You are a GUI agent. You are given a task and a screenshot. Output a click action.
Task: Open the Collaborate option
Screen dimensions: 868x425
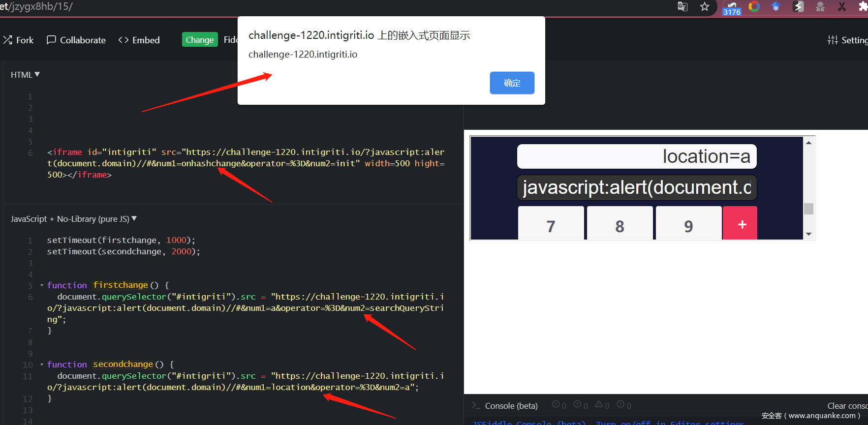tap(76, 40)
